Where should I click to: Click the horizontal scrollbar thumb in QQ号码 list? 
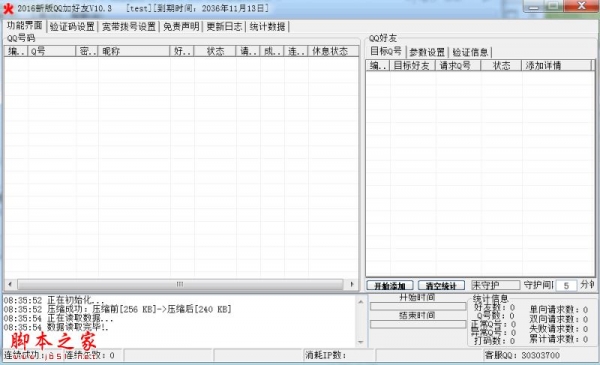click(180, 284)
